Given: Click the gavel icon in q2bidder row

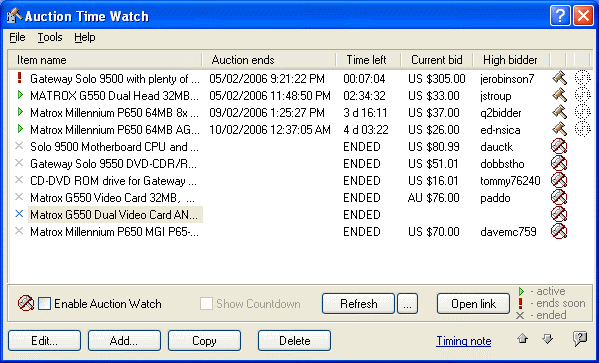Looking at the screenshot, I should click(559, 112).
